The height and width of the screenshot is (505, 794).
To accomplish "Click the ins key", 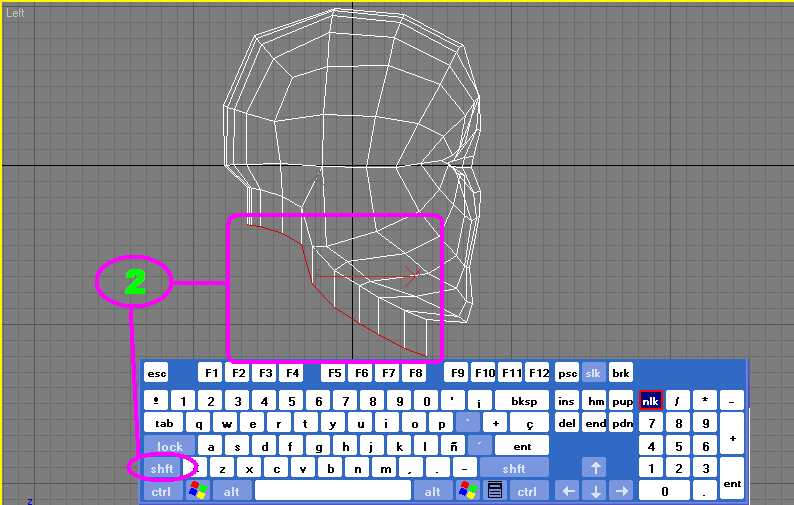I will point(567,401).
